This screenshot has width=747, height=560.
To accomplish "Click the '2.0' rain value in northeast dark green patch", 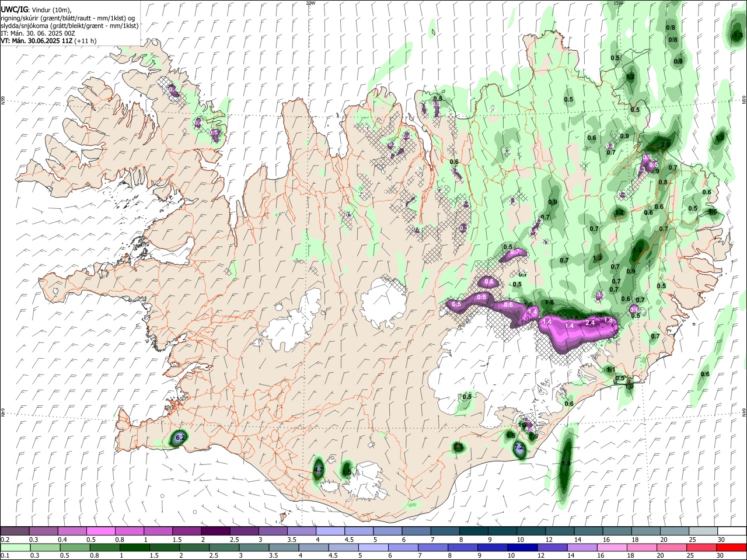I will [x=665, y=145].
